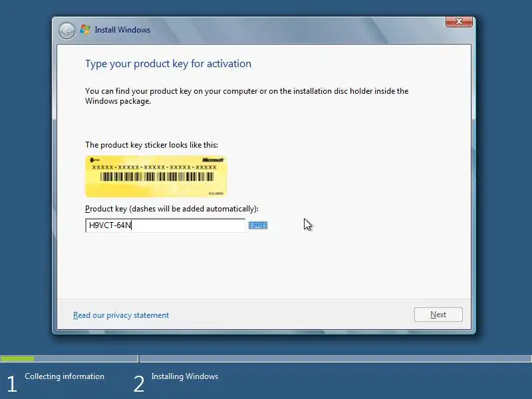
Task: Click the 'Product key (dashes will be added automatically)' label
Action: pos(172,209)
